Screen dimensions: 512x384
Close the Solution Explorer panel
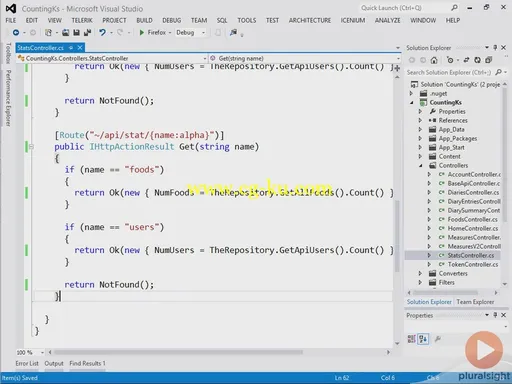504,48
